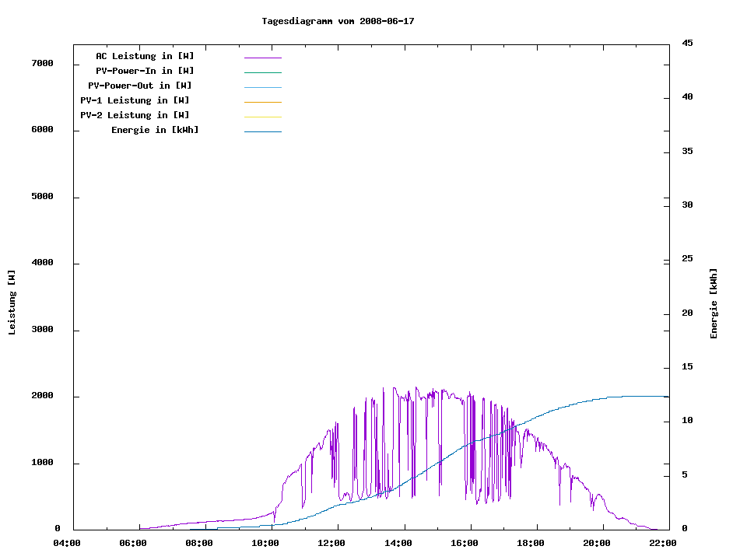Viewport: 747px width, 560px height.
Task: Click the yellow PV-2 Leistung legend line
Action: coord(262,117)
